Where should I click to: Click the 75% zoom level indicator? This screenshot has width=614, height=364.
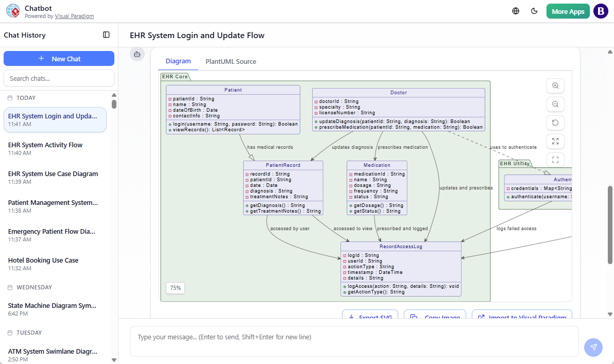click(x=175, y=288)
